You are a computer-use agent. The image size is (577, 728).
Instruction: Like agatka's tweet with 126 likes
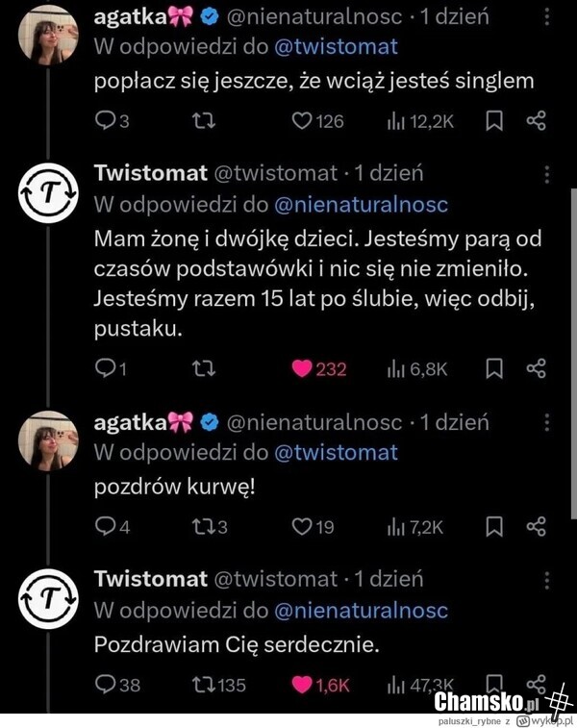pyautogui.click(x=304, y=121)
